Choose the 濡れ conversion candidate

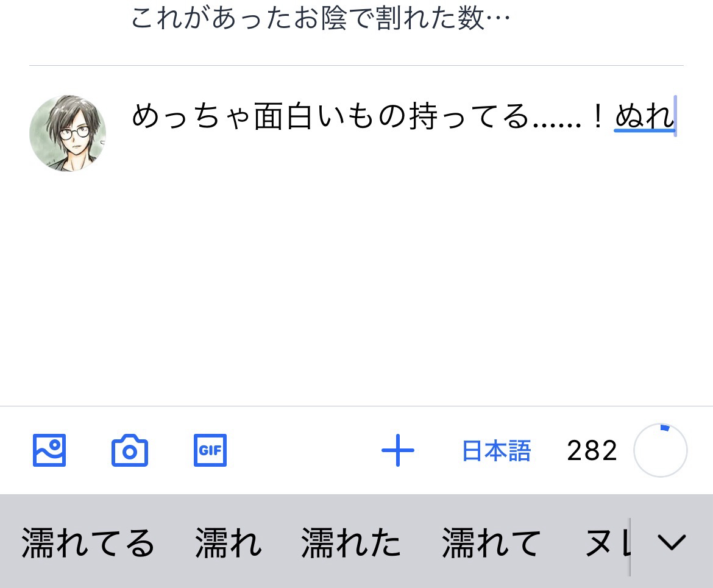pyautogui.click(x=229, y=543)
